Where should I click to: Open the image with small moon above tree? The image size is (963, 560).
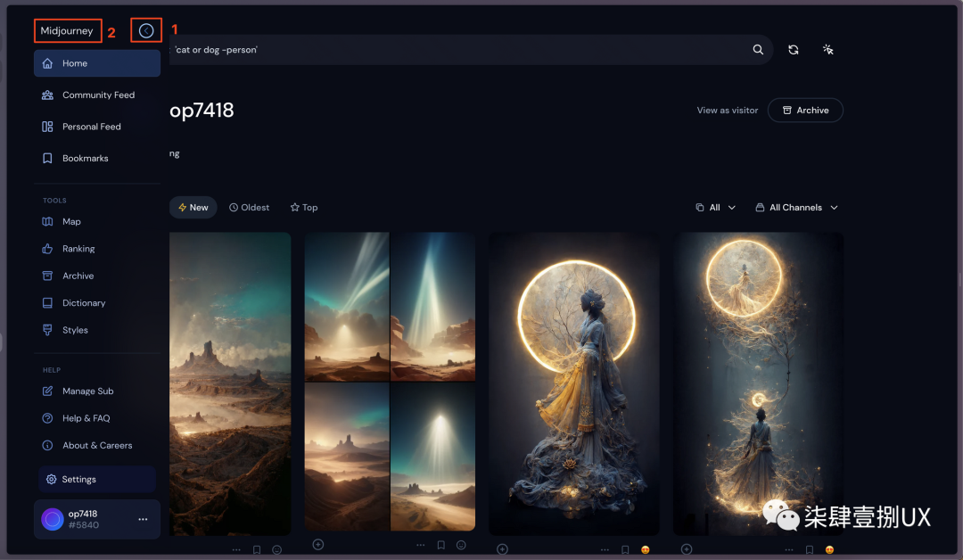point(759,383)
